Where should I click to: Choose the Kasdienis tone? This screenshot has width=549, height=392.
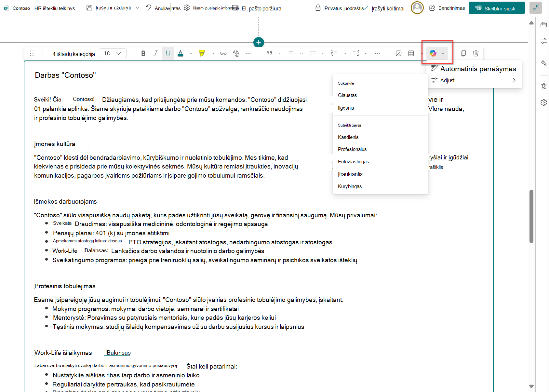point(380,137)
